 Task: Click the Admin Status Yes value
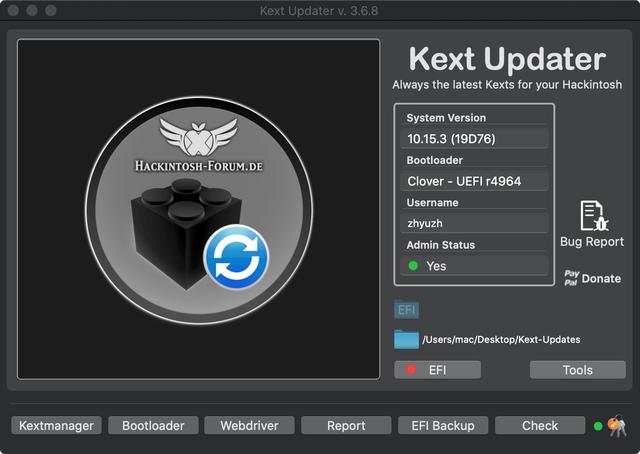point(474,266)
